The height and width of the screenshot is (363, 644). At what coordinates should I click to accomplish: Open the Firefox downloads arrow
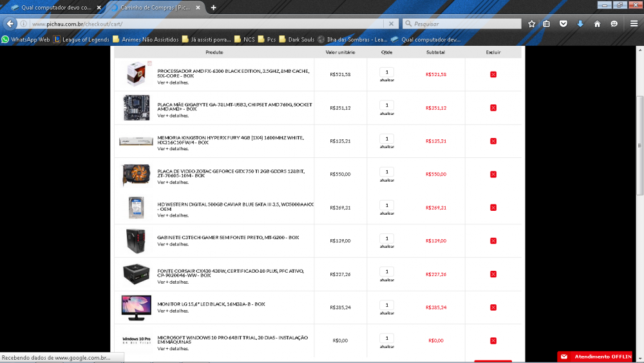point(580,24)
